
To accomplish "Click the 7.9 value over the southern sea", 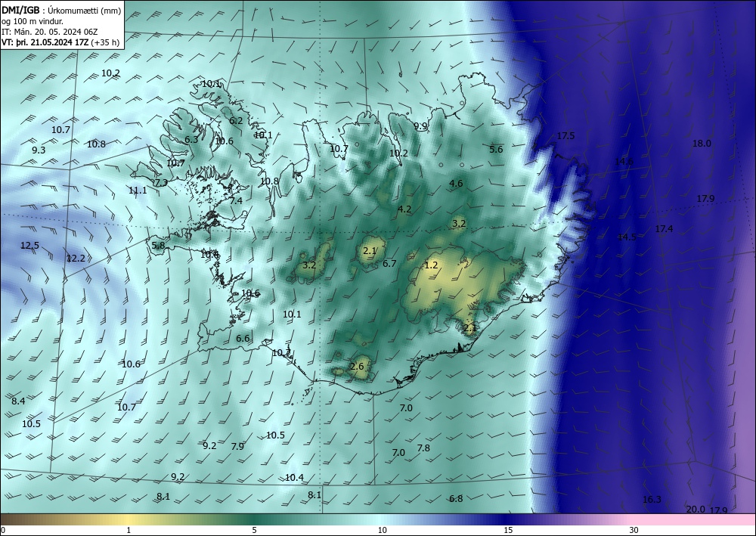I will 237,446.
